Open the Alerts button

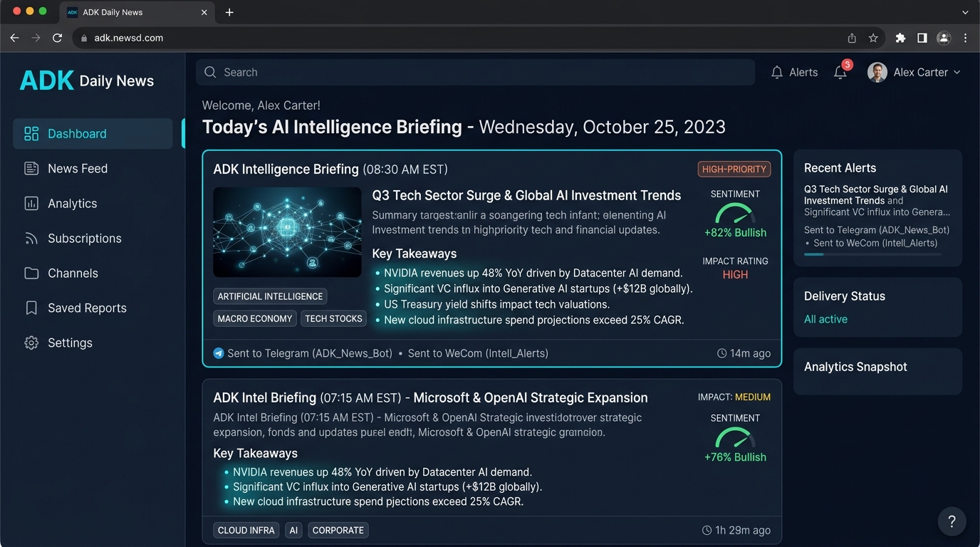[795, 72]
